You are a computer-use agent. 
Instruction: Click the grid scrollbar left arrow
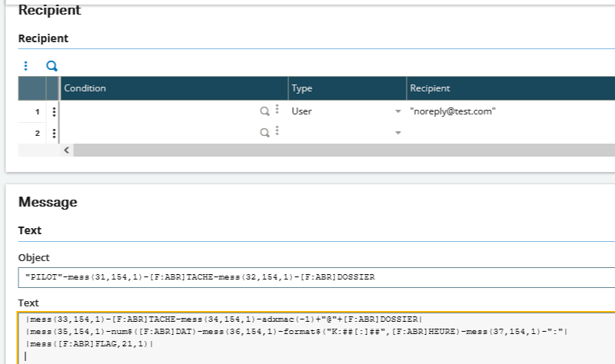pyautogui.click(x=67, y=150)
